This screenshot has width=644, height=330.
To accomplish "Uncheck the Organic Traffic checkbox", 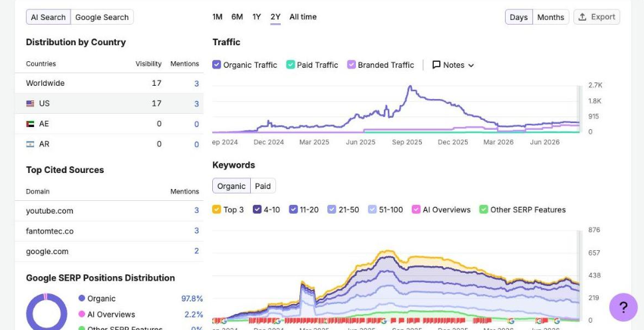I will (x=216, y=65).
